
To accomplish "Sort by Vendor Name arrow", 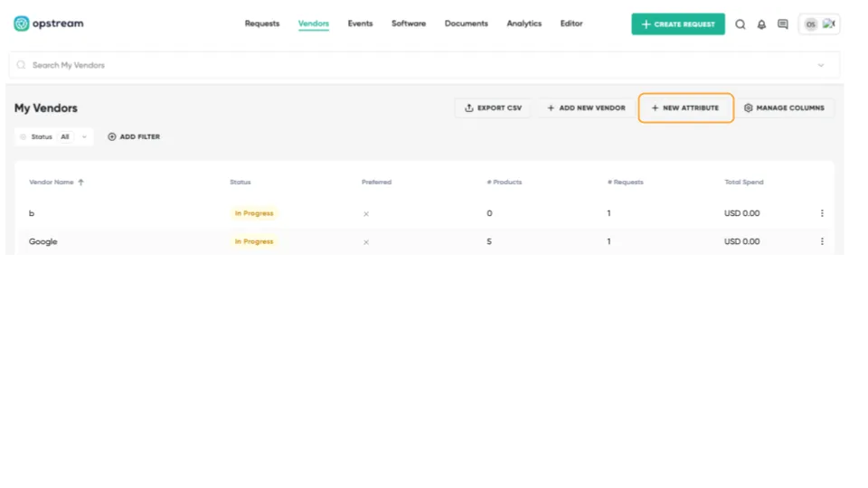I will pos(80,182).
